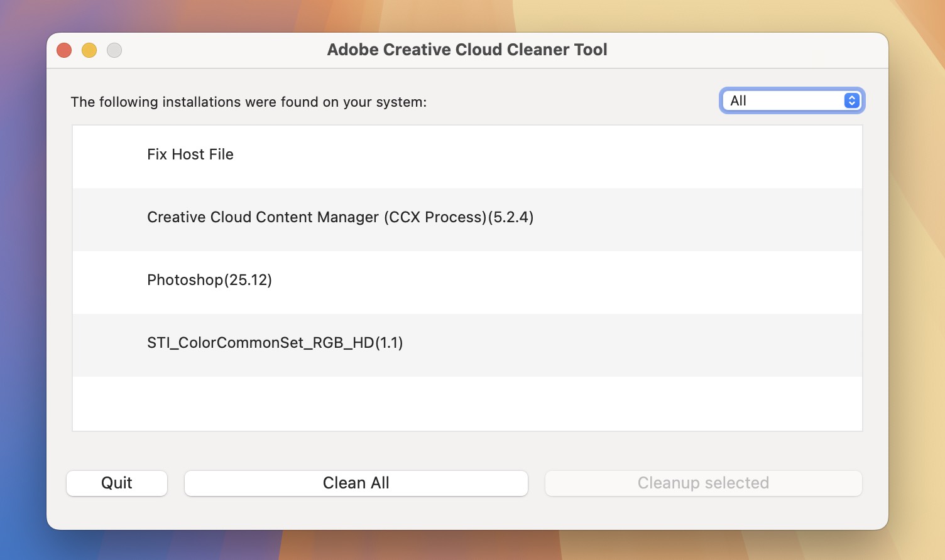Close the Cleaner Tool window
This screenshot has height=560, width=945.
pos(64,50)
